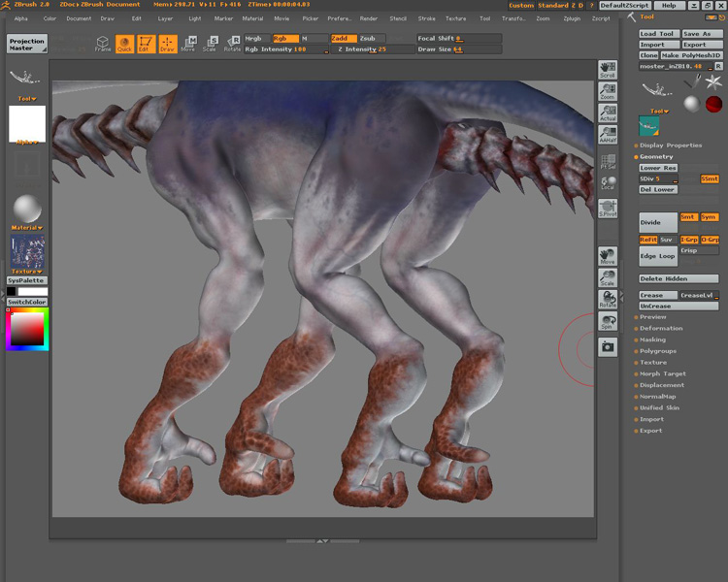Viewport: 728px width, 582px height.
Task: Click the Scroll canvas icon
Action: (608, 70)
